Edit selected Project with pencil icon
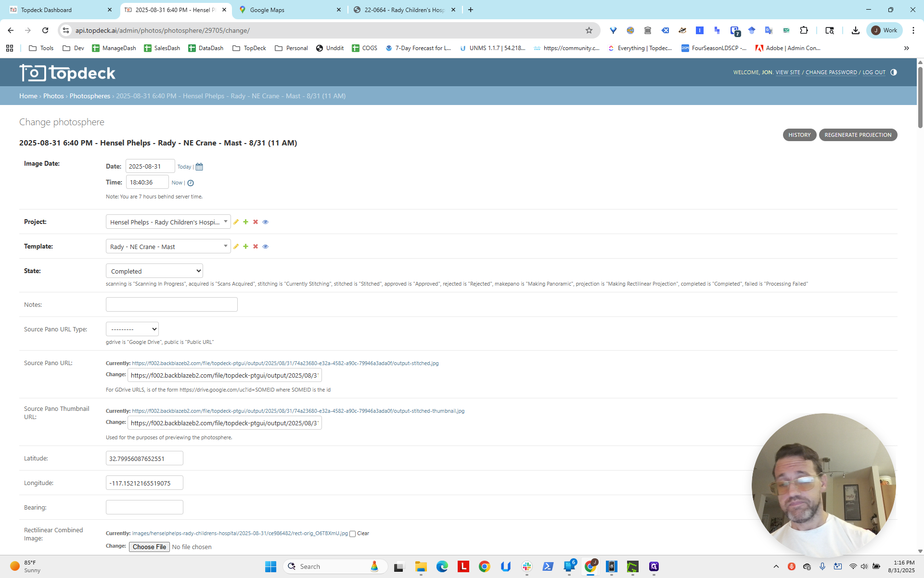924x578 pixels. click(236, 222)
